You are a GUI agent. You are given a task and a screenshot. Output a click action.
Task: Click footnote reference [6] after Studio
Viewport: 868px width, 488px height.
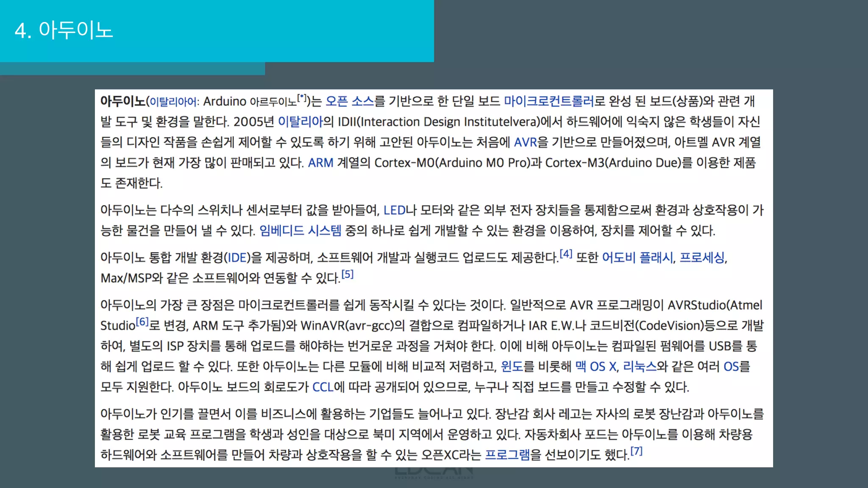(142, 322)
